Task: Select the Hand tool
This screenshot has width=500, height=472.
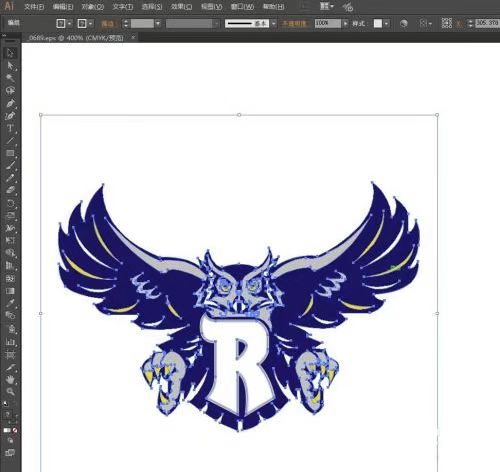Action: coord(10,379)
